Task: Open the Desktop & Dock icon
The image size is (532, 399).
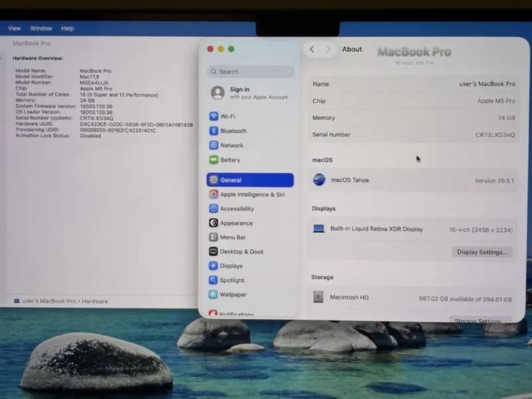Action: pos(213,251)
